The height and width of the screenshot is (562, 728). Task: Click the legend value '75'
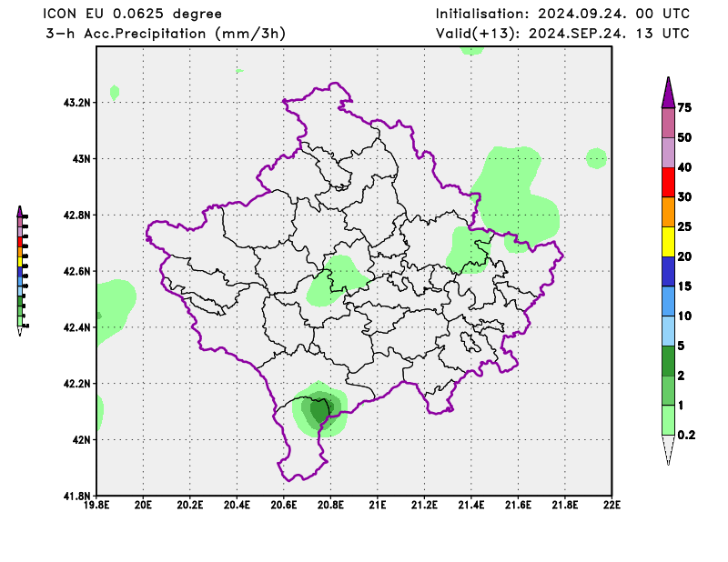click(684, 107)
